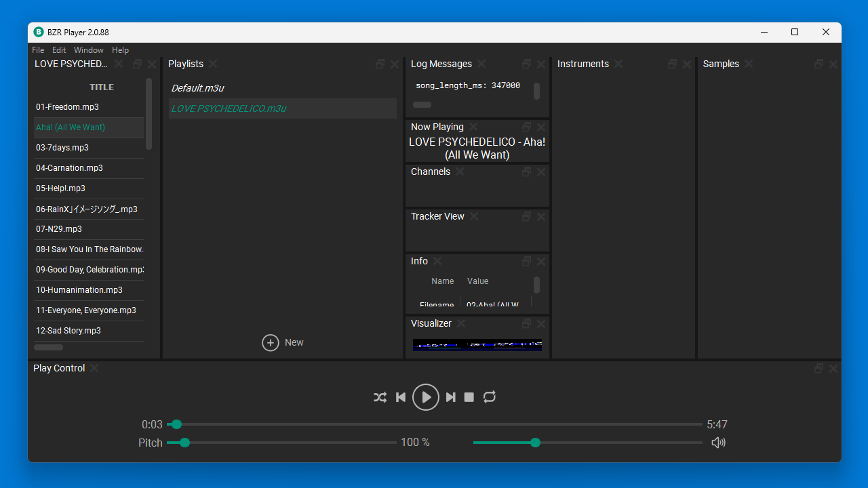Float the Playlists panel
The image size is (868, 488).
380,64
